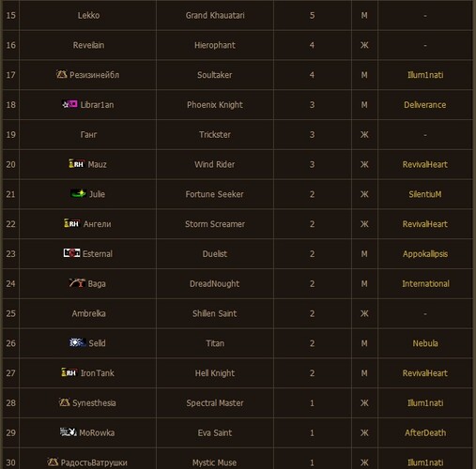The height and width of the screenshot is (469, 476).
Task: Click the red crest icon beside Baga
Action: (77, 282)
